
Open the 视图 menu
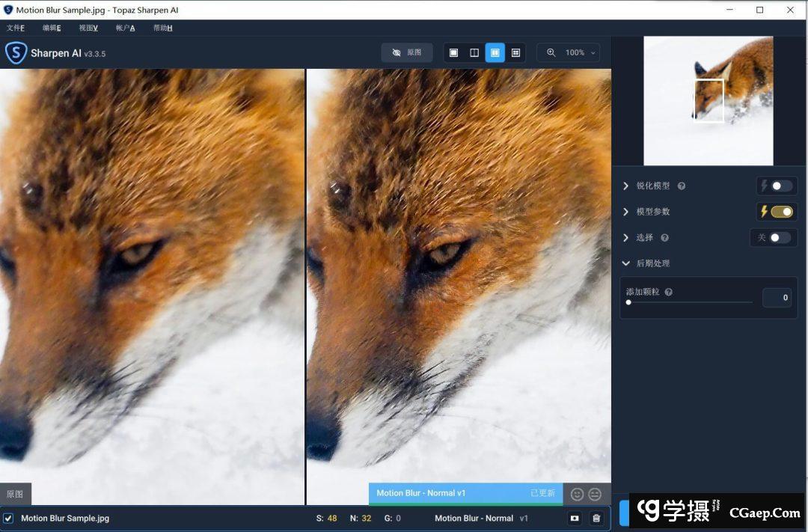coord(88,28)
